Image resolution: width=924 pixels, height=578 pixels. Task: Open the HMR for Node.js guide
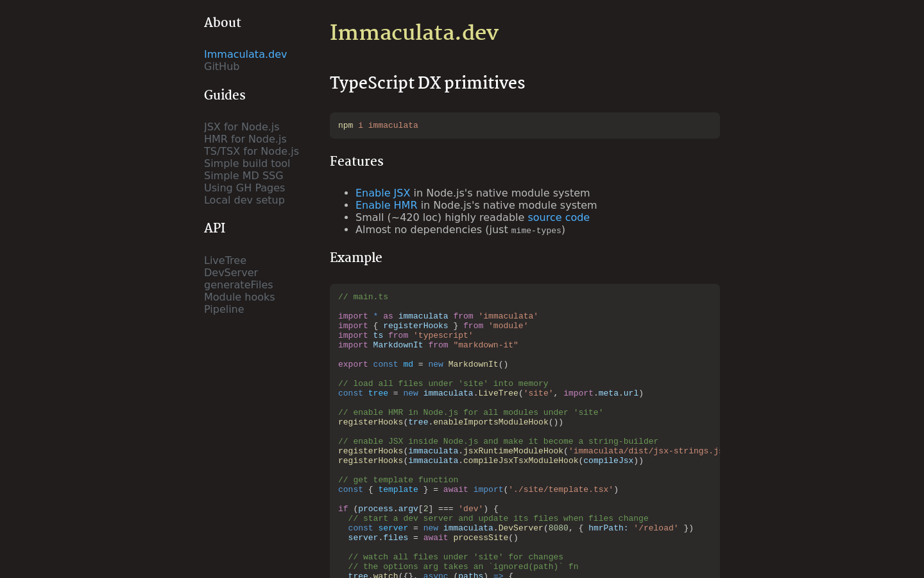[x=245, y=139]
